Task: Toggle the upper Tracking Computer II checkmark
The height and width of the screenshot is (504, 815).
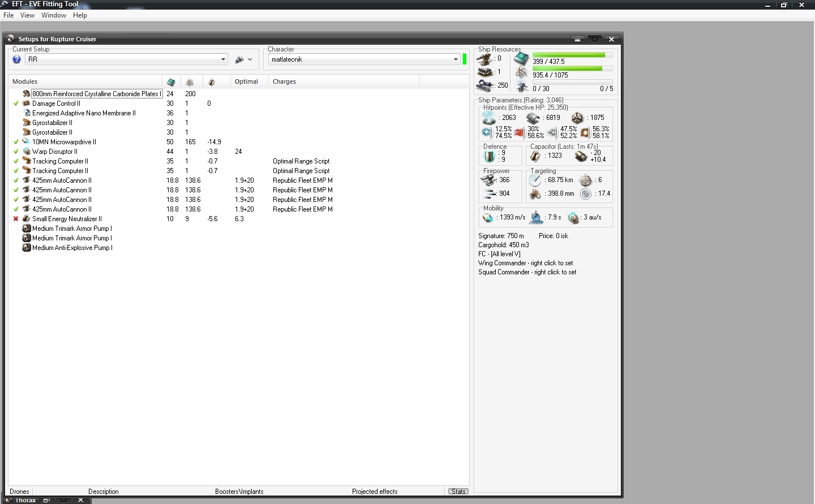Action: (16, 161)
